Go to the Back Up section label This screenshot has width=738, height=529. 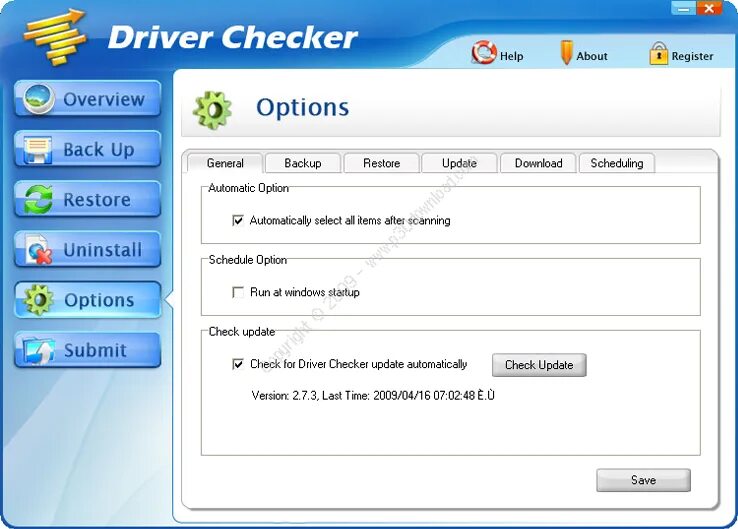tap(99, 150)
